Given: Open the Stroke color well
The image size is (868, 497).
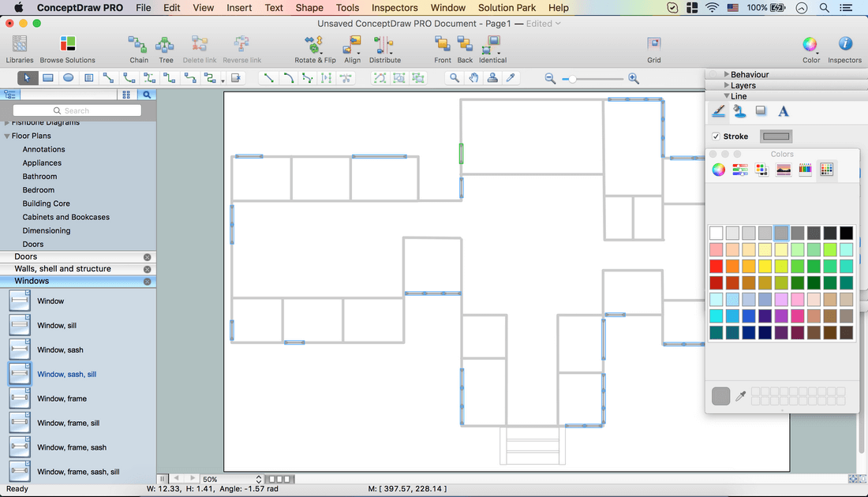Looking at the screenshot, I should click(x=776, y=136).
